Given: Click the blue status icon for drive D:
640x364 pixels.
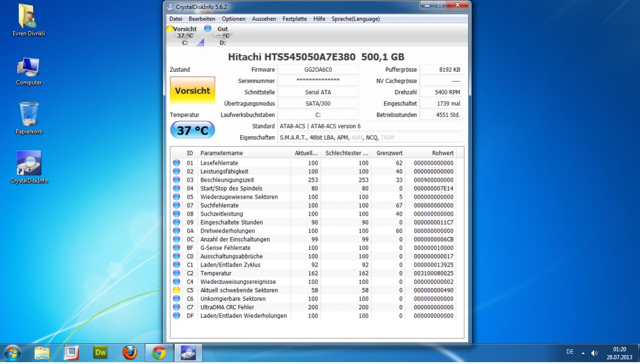Looking at the screenshot, I should tap(207, 28).
